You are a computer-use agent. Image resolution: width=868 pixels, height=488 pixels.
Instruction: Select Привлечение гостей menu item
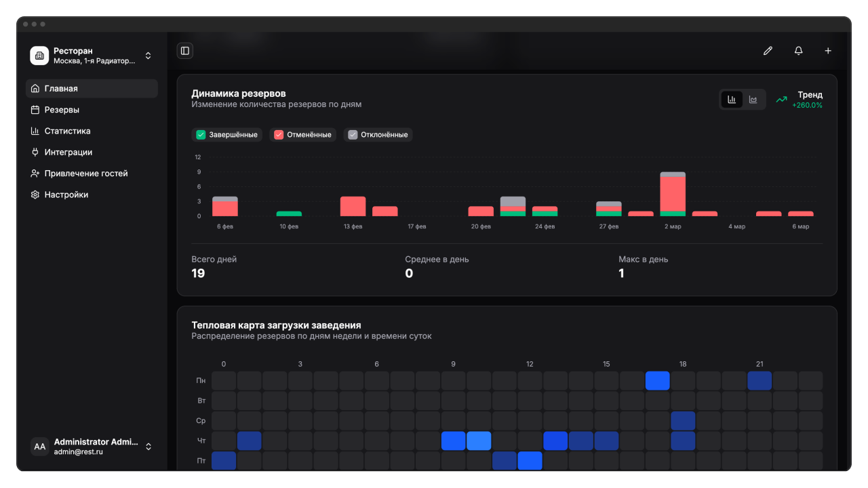point(86,174)
